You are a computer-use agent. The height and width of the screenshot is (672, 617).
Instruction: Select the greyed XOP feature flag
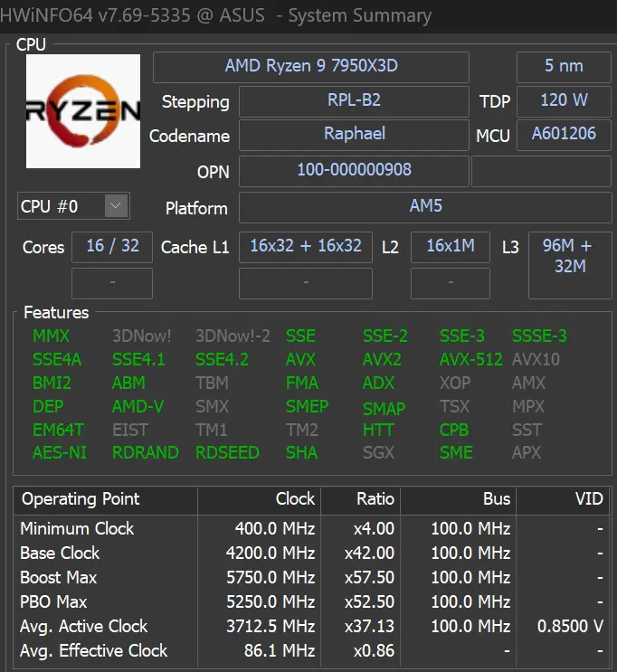coord(455,383)
